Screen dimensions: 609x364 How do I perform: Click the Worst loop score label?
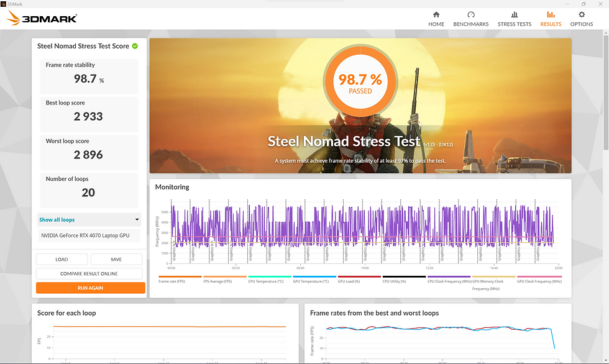point(68,141)
